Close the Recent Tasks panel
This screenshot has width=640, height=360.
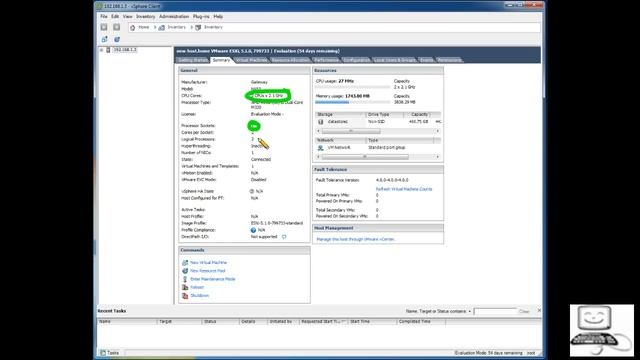point(539,311)
